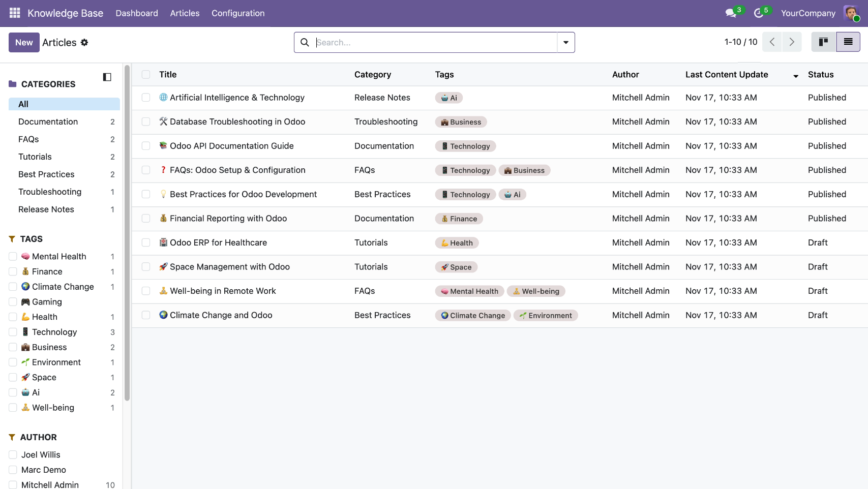Expand the search options dropdown arrow
The width and height of the screenshot is (868, 489).
pos(565,43)
